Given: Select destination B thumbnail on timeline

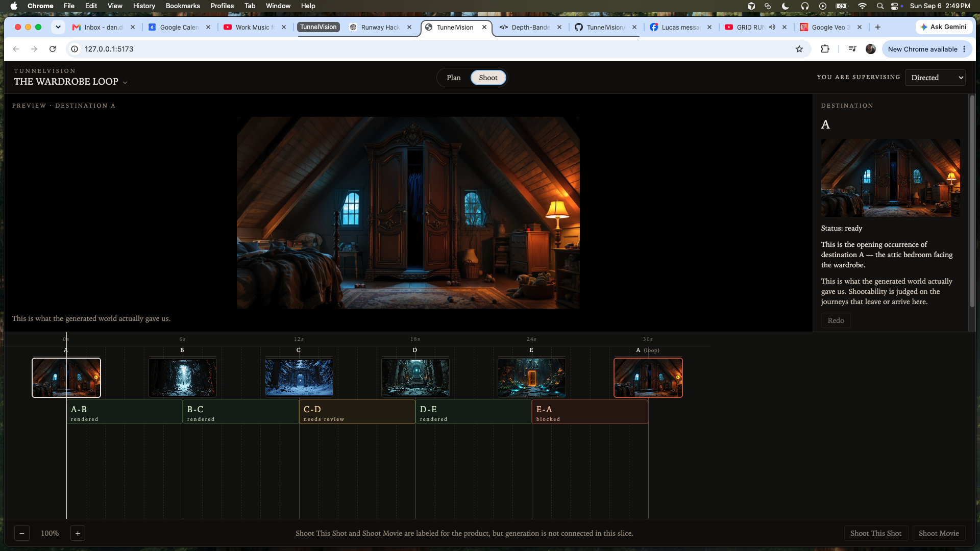Looking at the screenshot, I should (182, 378).
